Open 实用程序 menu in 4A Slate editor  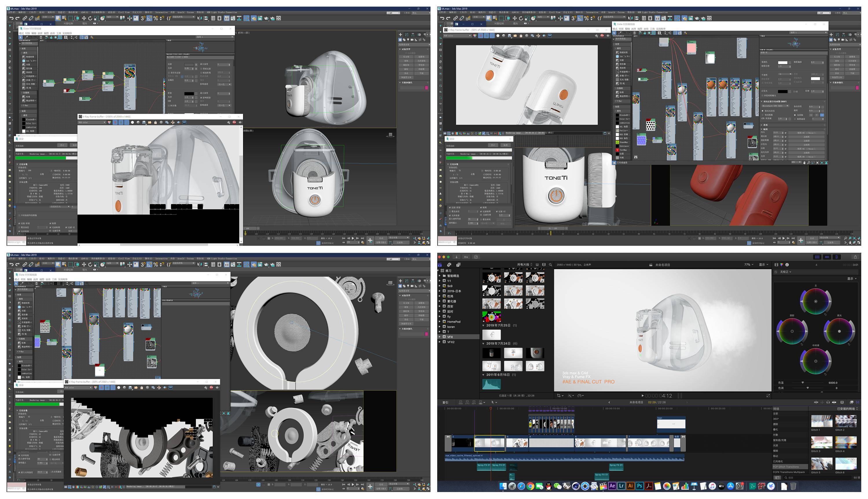coord(67,33)
